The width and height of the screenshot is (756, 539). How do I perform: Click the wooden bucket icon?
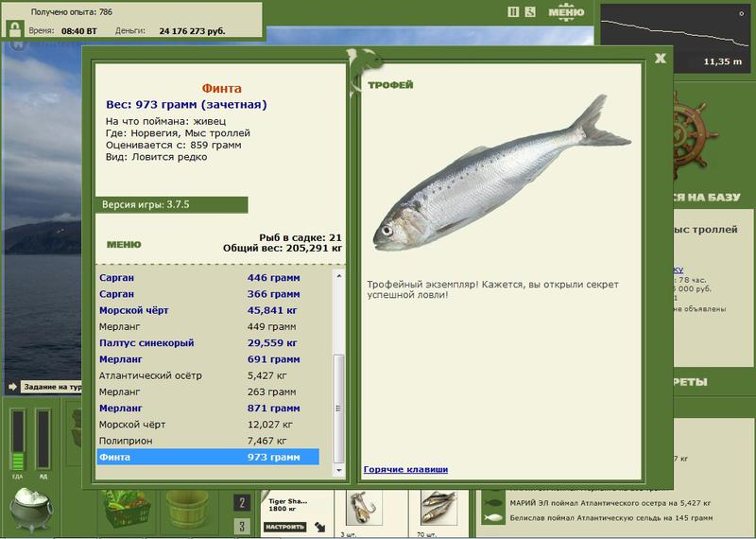[186, 509]
